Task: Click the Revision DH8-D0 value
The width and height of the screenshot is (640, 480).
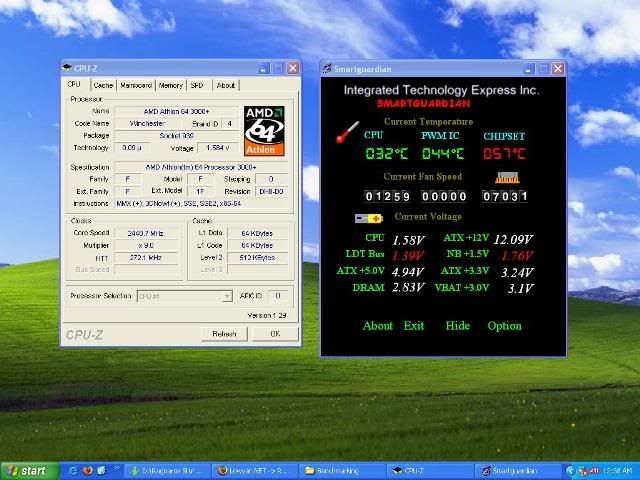Action: 271,191
